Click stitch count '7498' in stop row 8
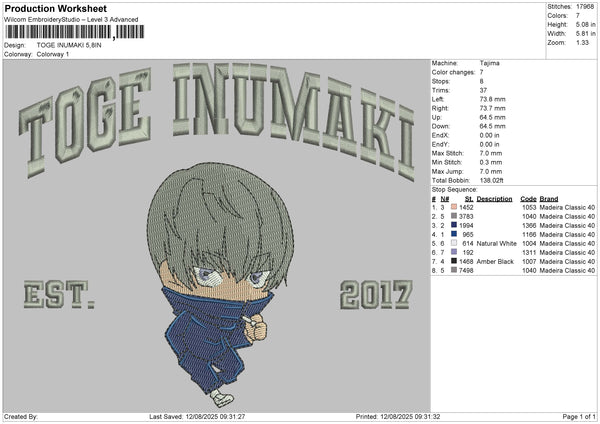Image resolution: width=600 pixels, height=424 pixels. [466, 270]
